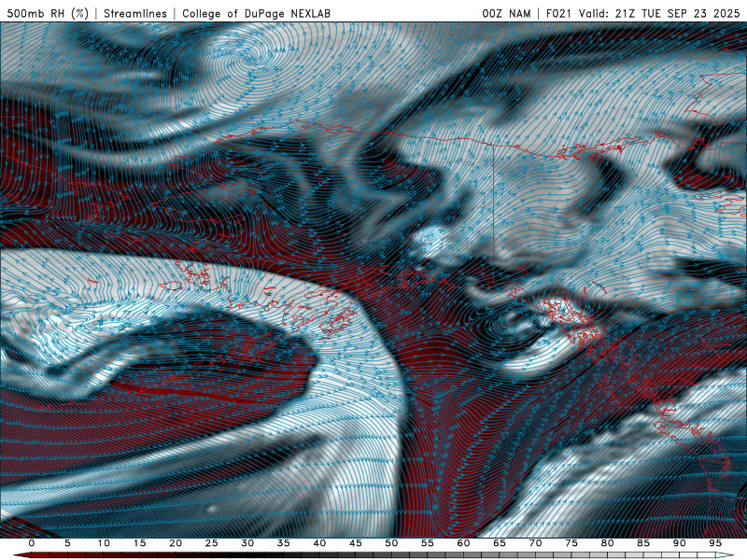The image size is (747, 560).
Task: Click the '15' value on the color scale
Action: point(139,543)
